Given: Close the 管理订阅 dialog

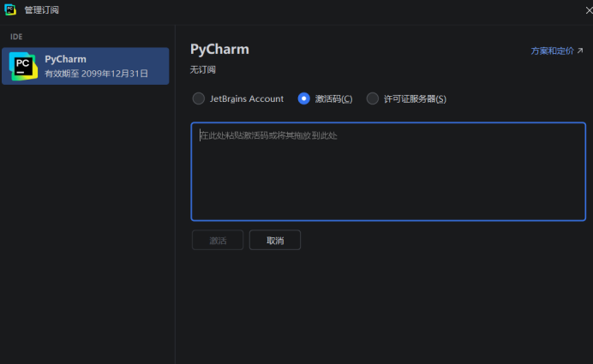Looking at the screenshot, I should pos(589,10).
